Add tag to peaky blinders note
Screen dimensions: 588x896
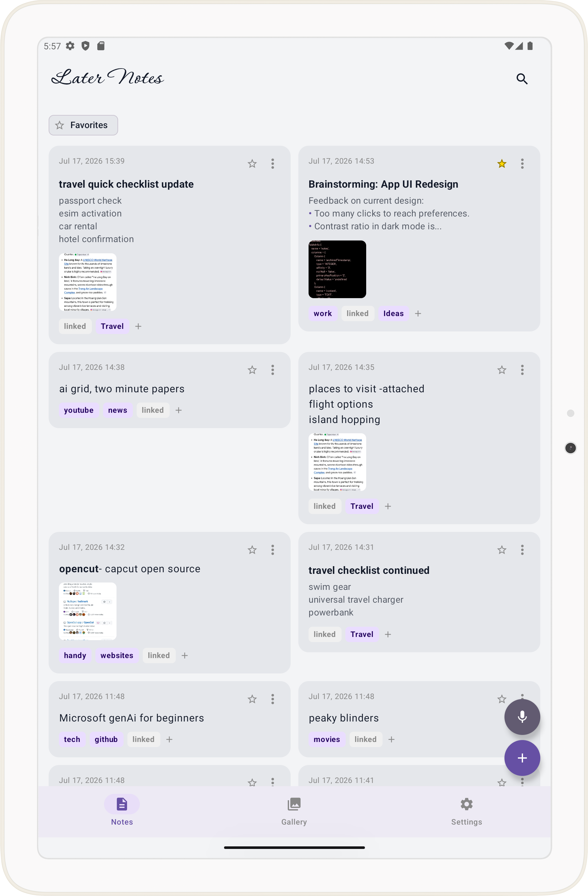(391, 739)
